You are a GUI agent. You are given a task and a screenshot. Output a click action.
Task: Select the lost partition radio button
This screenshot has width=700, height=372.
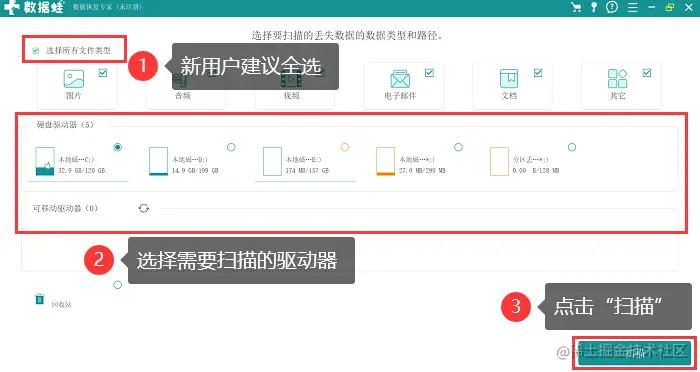tap(572, 147)
